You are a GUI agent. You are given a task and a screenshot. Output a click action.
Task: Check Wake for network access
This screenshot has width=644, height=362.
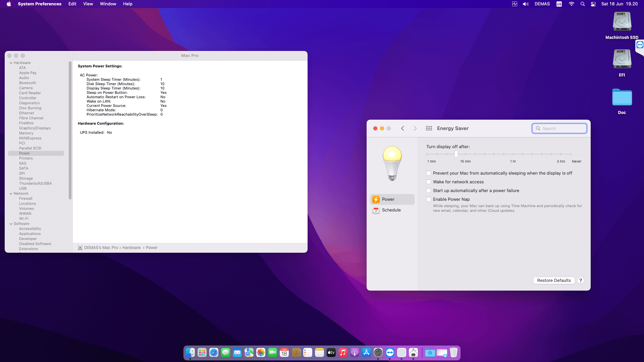[x=429, y=182]
